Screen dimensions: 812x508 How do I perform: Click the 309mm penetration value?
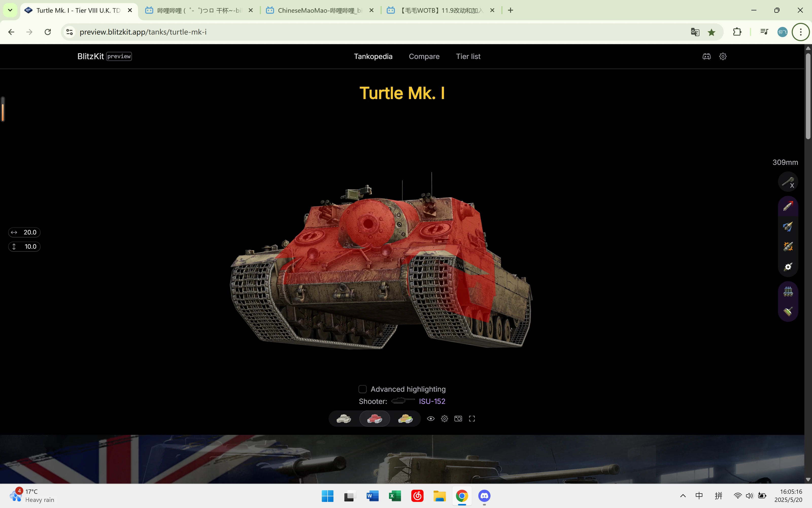point(785,163)
